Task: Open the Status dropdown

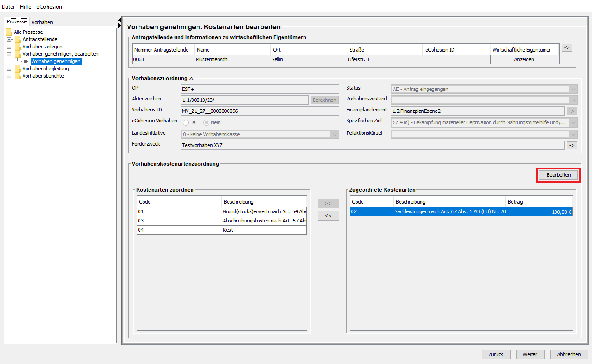Action: [x=573, y=89]
